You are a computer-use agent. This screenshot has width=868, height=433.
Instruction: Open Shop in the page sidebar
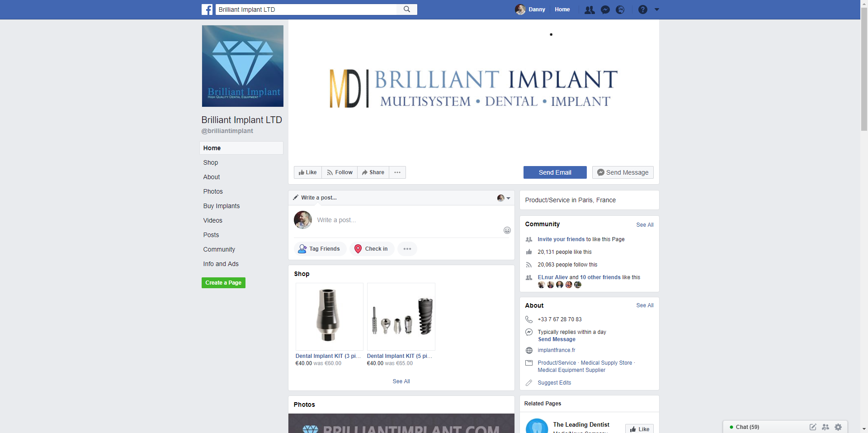(210, 162)
